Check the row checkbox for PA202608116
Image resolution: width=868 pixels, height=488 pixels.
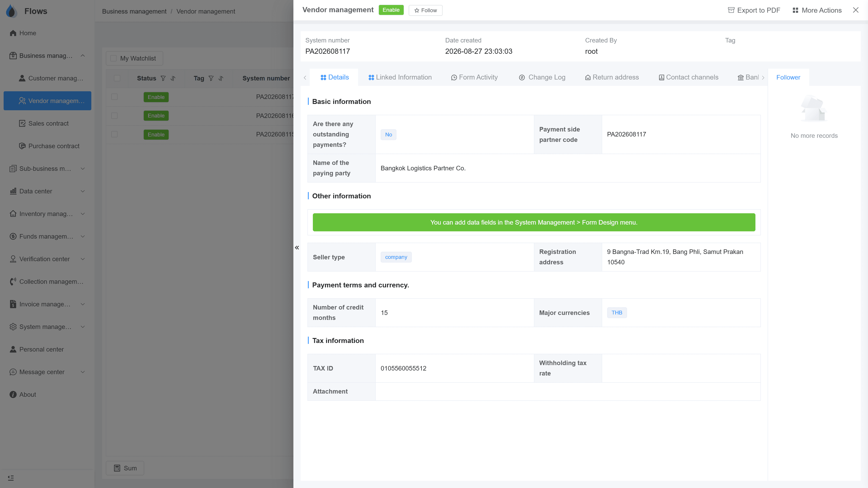point(115,115)
